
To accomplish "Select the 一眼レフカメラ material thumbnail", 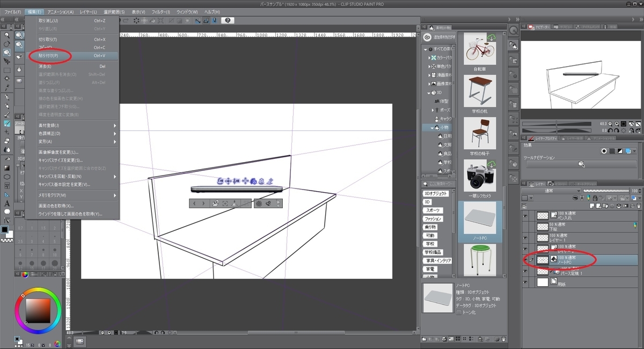I will click(479, 176).
